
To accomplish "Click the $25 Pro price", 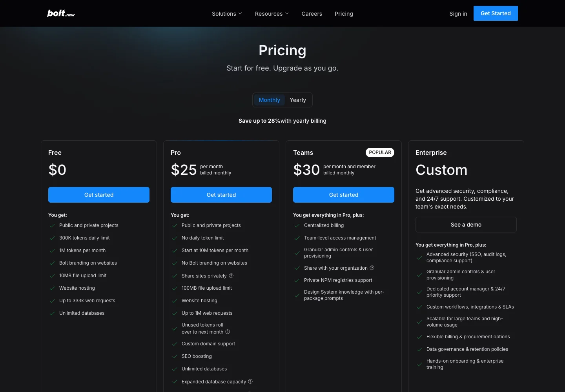I will click(x=184, y=170).
